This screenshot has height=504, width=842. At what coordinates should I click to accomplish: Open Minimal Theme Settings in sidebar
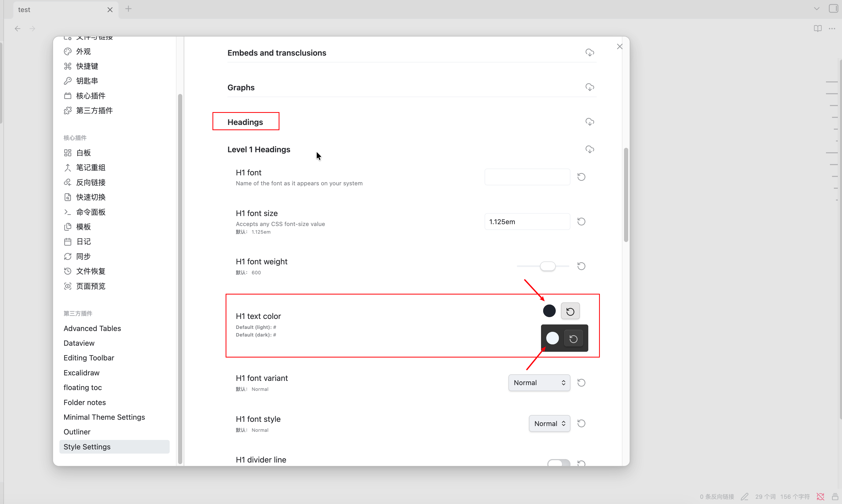pos(104,417)
